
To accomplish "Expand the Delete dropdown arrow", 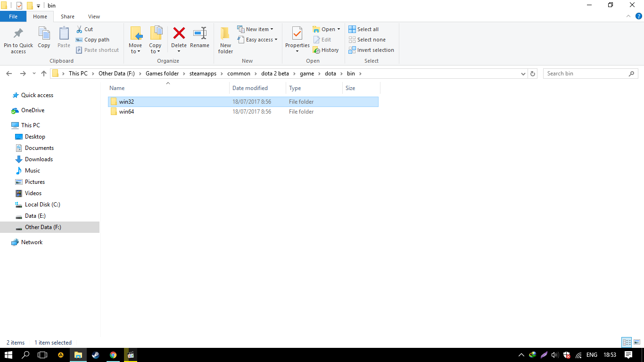I will tap(179, 51).
